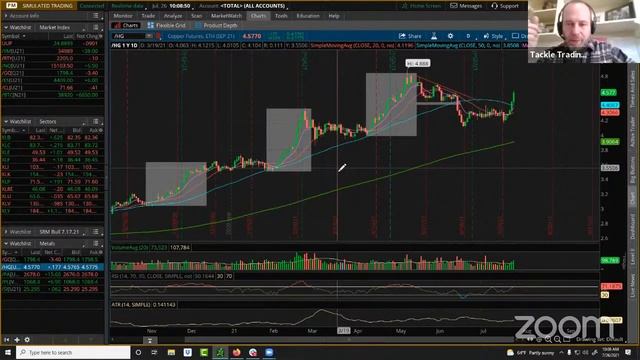The width and height of the screenshot is (640, 360).
Task: Open File Explorer from taskbar
Action: (x=171, y=352)
